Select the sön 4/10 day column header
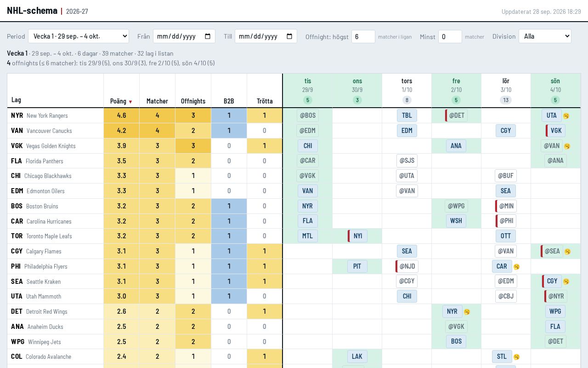This screenshot has height=368, width=588. click(555, 91)
